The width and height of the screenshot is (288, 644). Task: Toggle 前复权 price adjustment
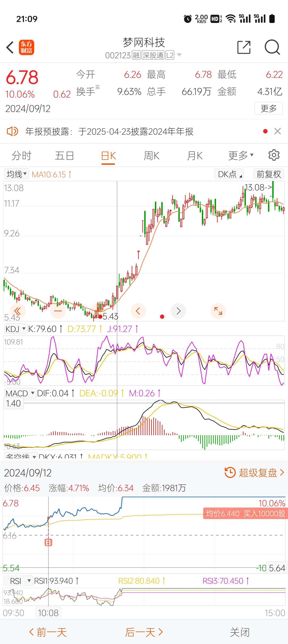[x=269, y=174]
